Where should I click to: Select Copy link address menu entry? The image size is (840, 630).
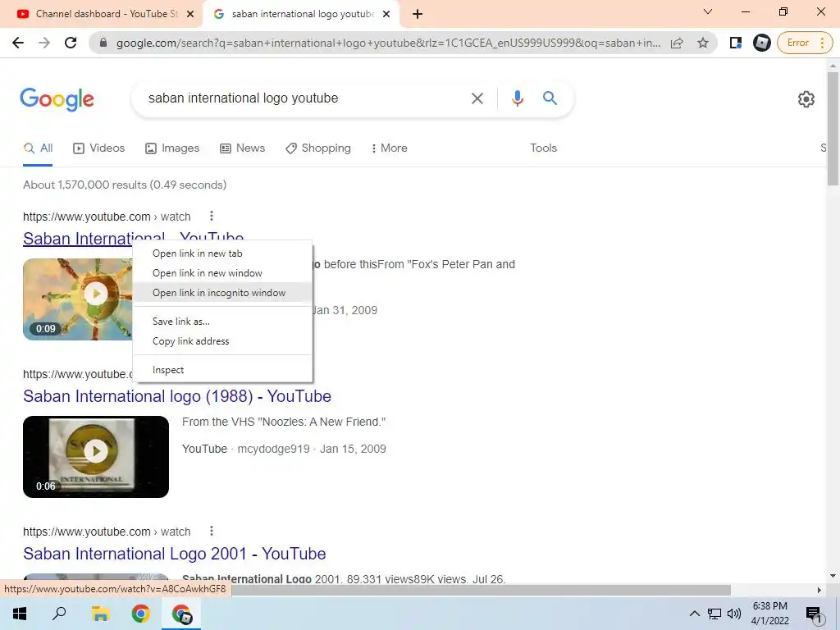(223, 341)
